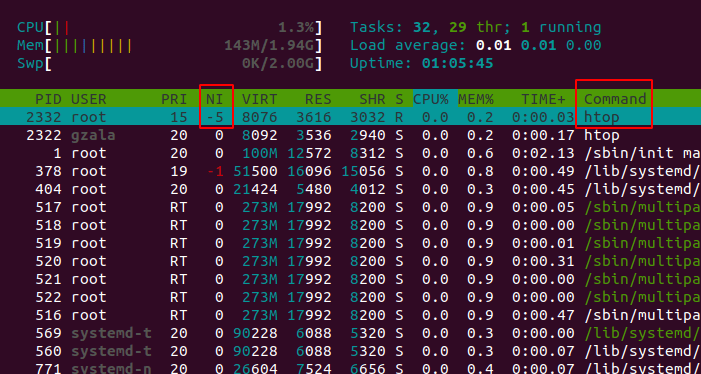Screen dimensions: 701x374
Task: Click TIME+ value 0:02.13
Action: click(x=543, y=153)
